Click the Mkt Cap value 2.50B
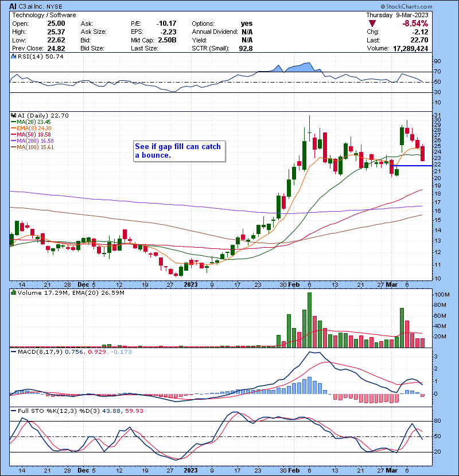This screenshot has width=459, height=476. pyautogui.click(x=167, y=40)
